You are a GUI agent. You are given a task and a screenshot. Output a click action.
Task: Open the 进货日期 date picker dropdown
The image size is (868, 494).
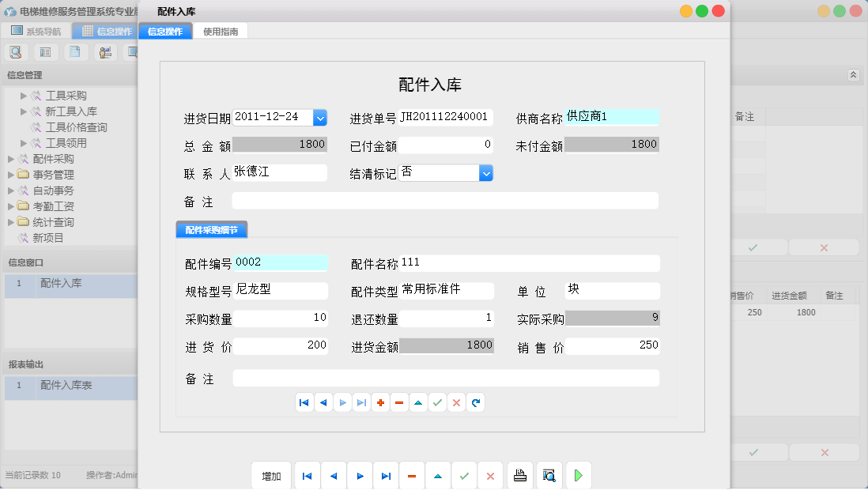tap(320, 117)
